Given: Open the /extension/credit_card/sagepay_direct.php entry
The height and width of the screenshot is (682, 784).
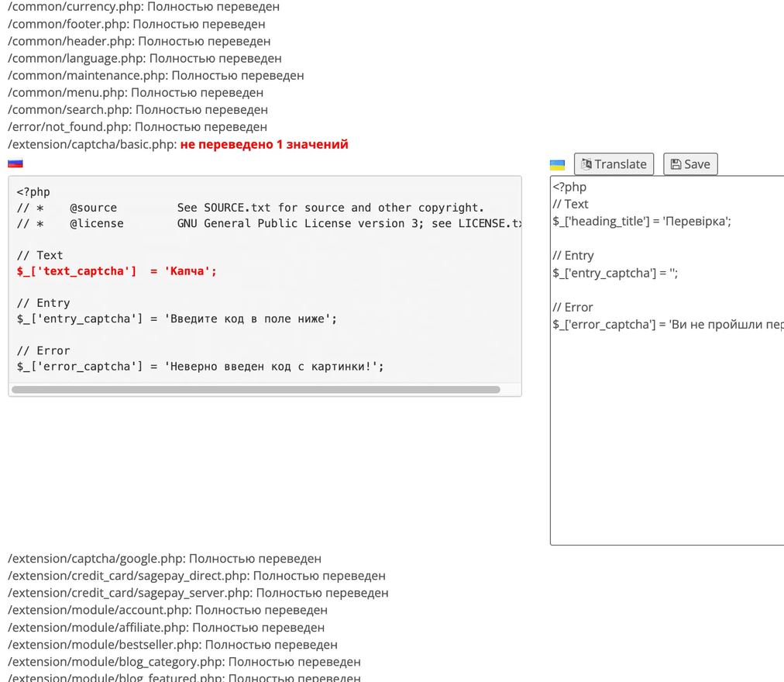Looking at the screenshot, I should tap(197, 575).
